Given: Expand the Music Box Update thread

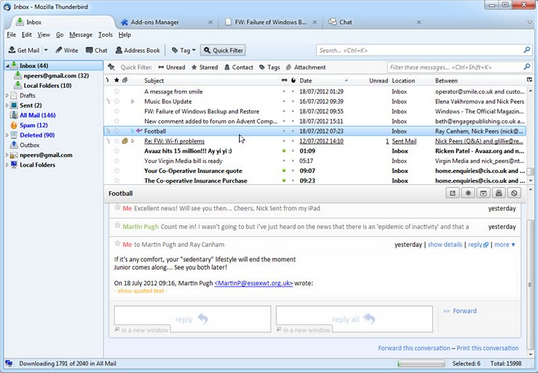Looking at the screenshot, I should tap(132, 101).
